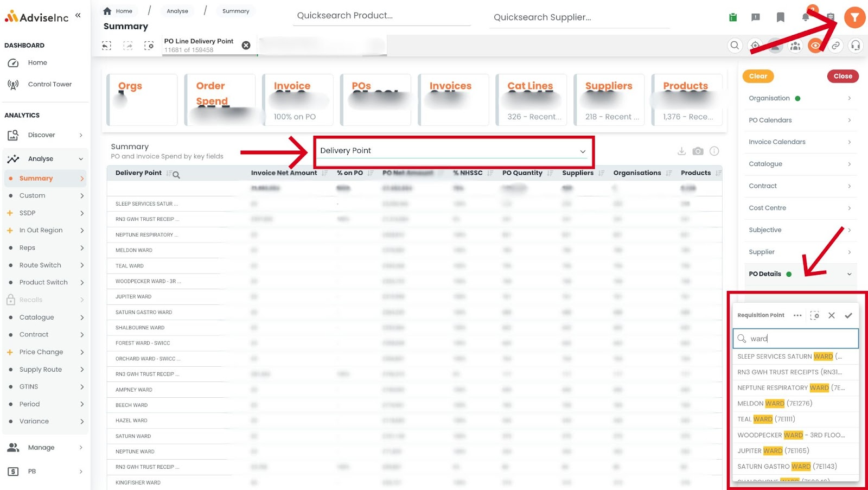
Task: Collapse the sidebar with double-chevron icon
Action: (78, 15)
